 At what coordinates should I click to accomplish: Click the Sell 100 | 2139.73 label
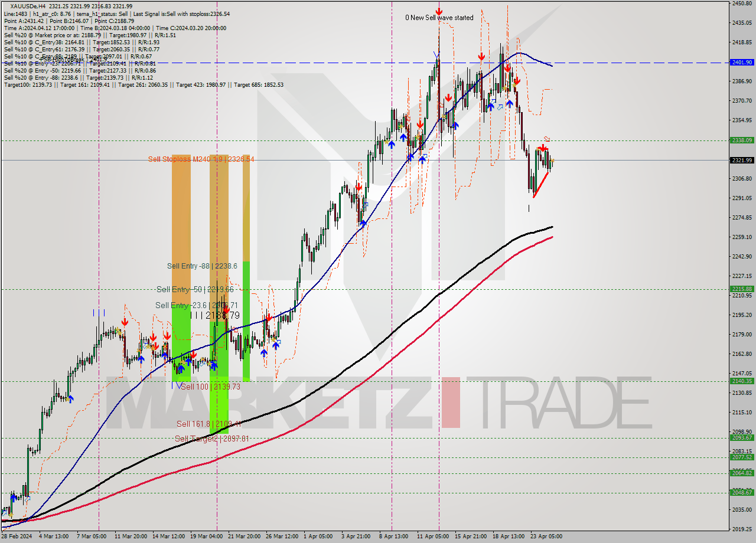210,387
